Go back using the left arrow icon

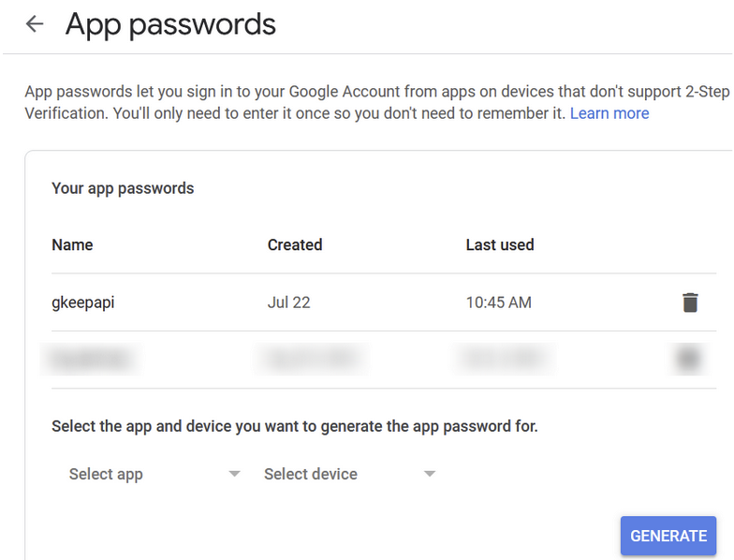coord(35,23)
